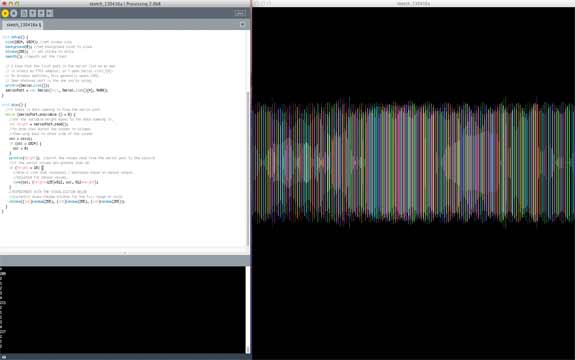This screenshot has height=360, width=575.
Task: Click the Export Application toolbar icon
Action: (x=50, y=14)
